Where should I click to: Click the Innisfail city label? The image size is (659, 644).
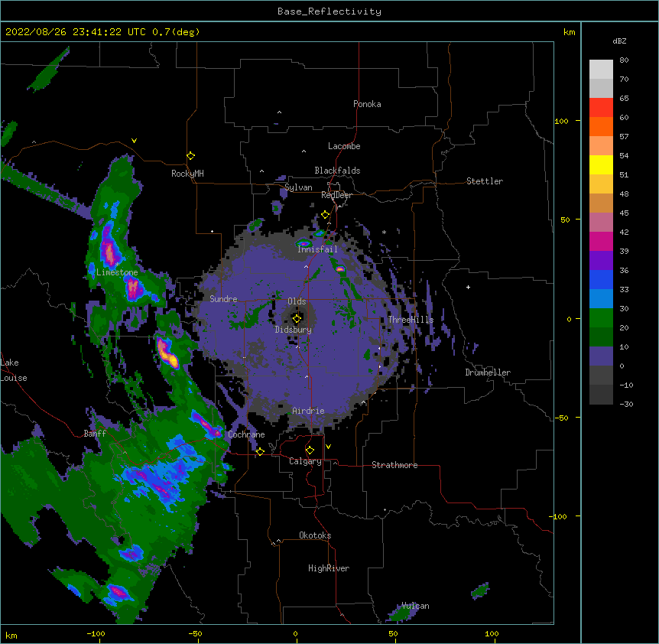(x=317, y=249)
